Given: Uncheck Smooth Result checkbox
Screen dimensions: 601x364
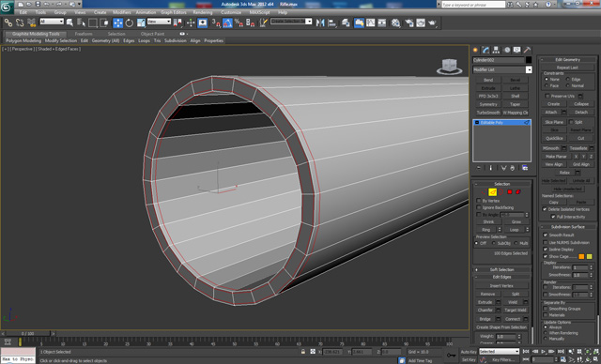Looking at the screenshot, I should pos(546,235).
